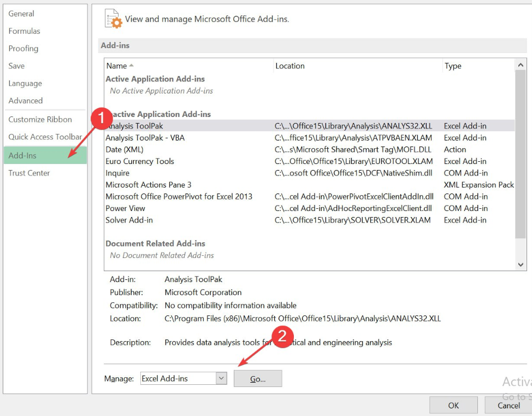Sort add-ins by the Type column
This screenshot has width=532, height=416.
pyautogui.click(x=478, y=66)
